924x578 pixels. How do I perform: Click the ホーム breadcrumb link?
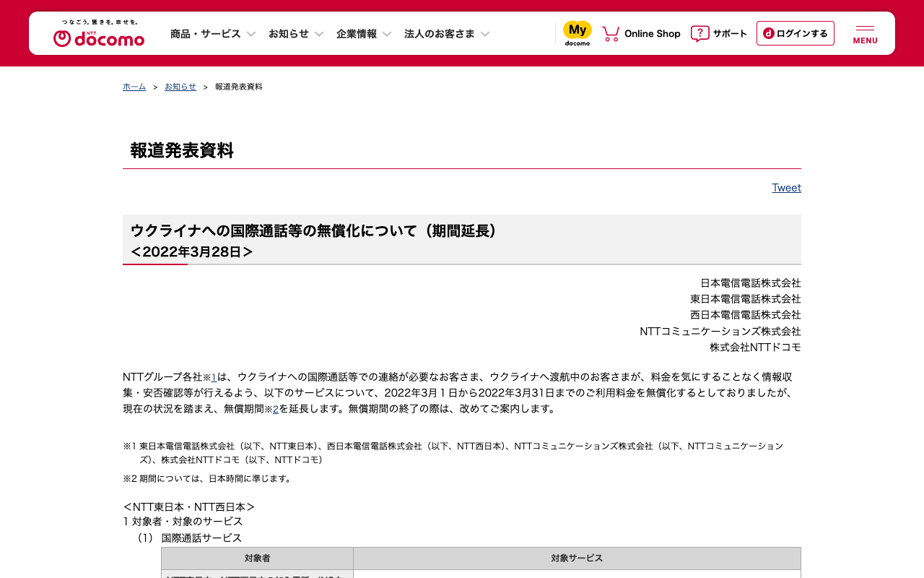pyautogui.click(x=134, y=87)
